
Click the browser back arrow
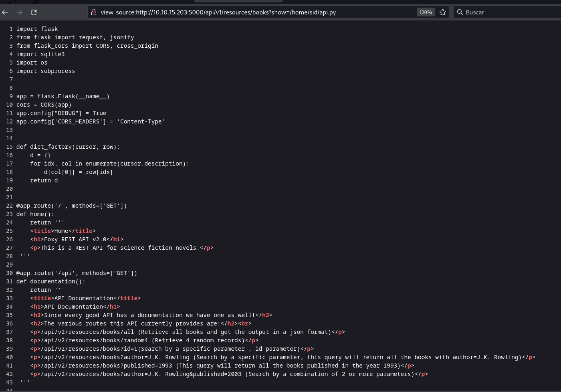(5, 12)
